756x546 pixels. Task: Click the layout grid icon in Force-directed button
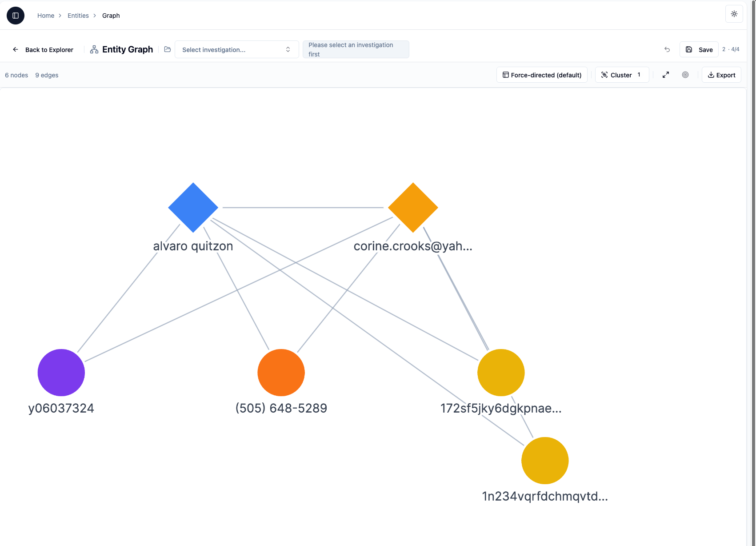(506, 75)
